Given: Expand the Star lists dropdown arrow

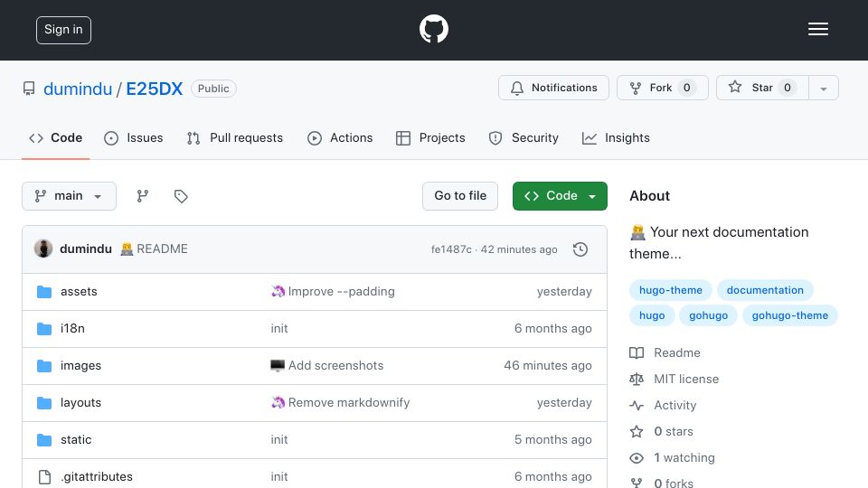Looking at the screenshot, I should click(824, 88).
